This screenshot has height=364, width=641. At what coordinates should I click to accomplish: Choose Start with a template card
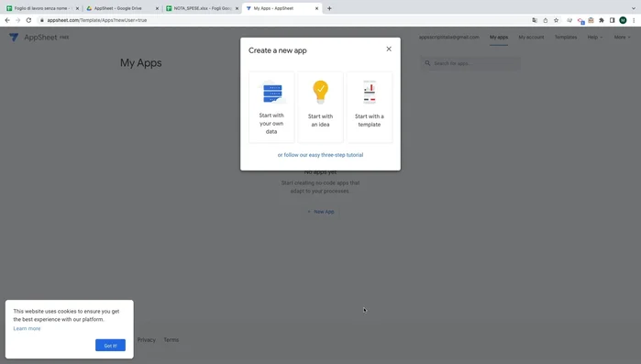click(x=370, y=107)
